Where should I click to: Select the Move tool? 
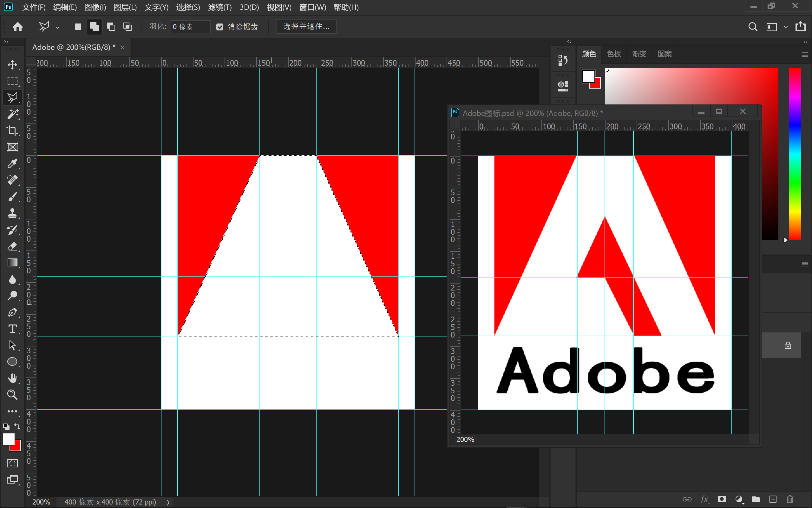click(x=12, y=64)
